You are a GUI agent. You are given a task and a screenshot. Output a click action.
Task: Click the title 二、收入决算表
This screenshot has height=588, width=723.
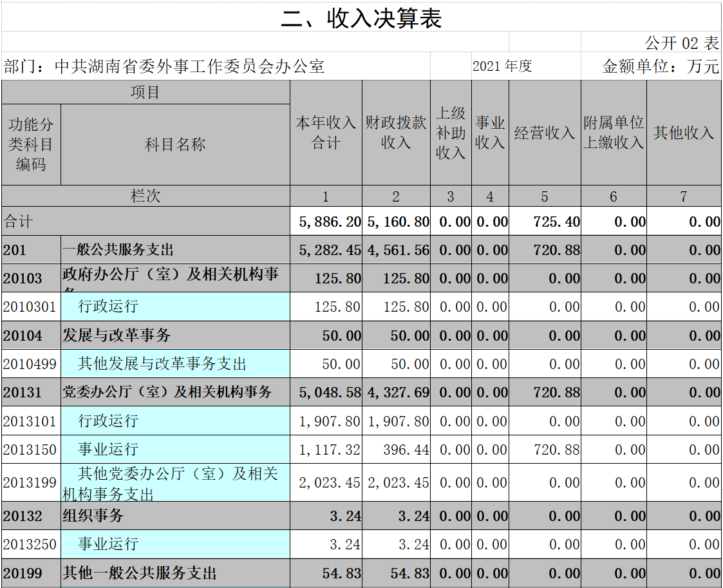coord(361,19)
